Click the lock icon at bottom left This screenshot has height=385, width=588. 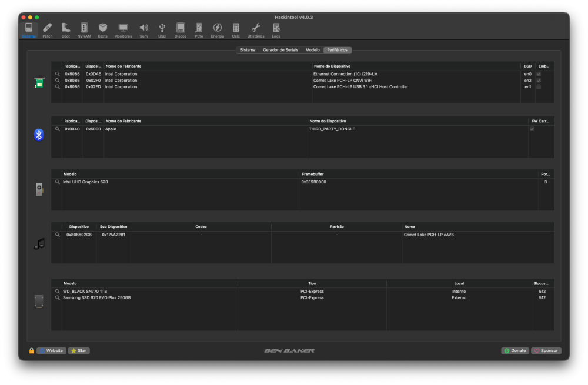click(x=32, y=350)
